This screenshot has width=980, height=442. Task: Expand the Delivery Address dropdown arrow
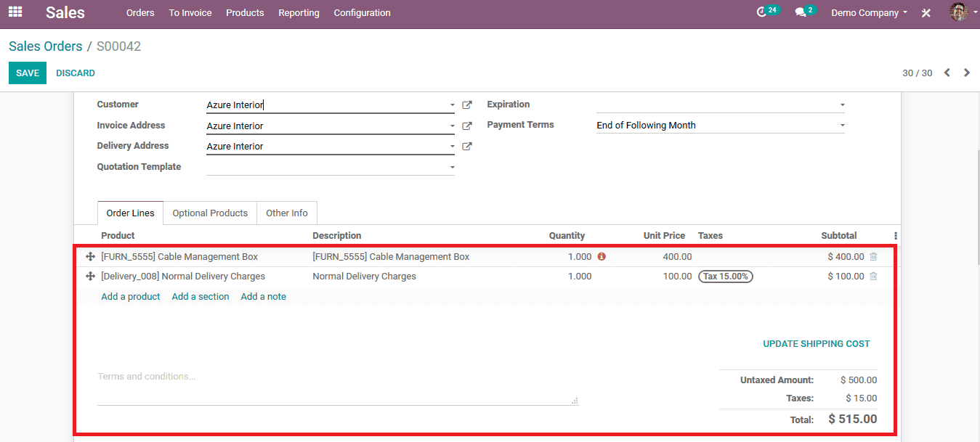(453, 146)
